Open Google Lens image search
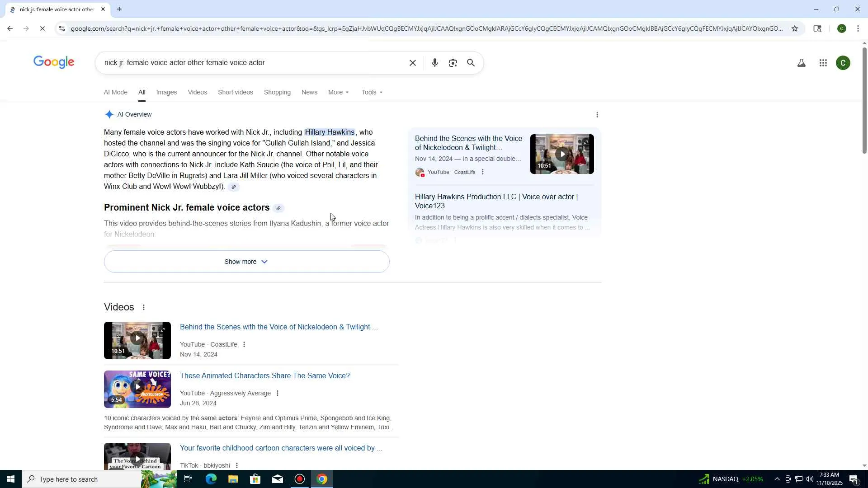 click(x=453, y=63)
